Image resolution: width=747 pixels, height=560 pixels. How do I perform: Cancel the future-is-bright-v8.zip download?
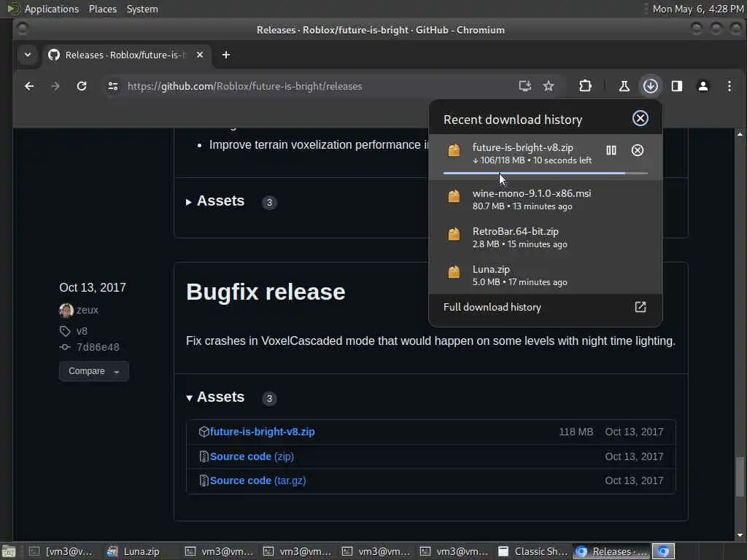(638, 150)
